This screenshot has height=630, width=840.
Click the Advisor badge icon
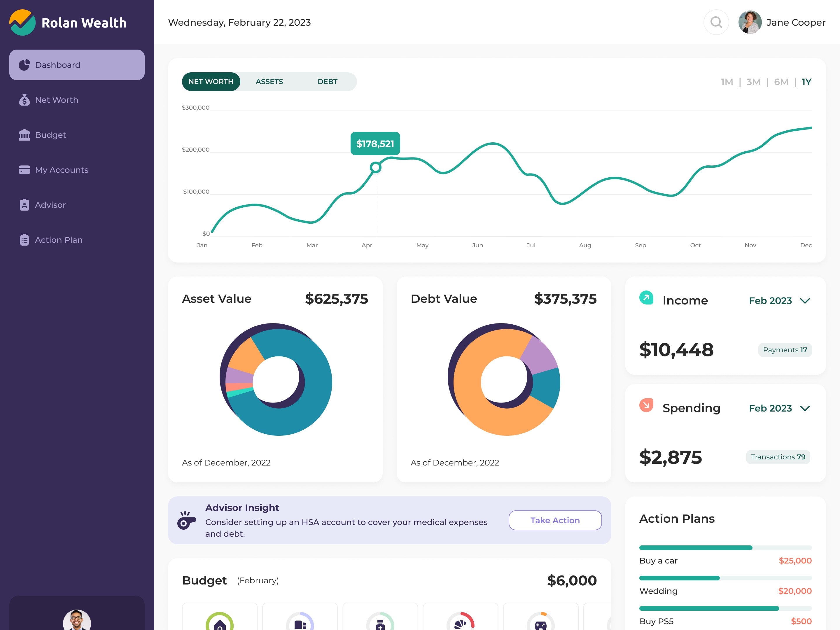coord(24,205)
